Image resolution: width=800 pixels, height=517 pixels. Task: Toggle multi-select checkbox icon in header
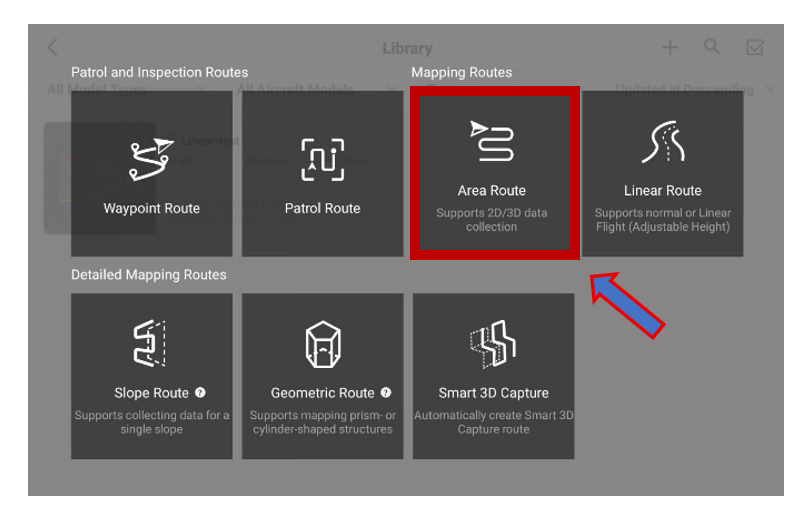755,47
